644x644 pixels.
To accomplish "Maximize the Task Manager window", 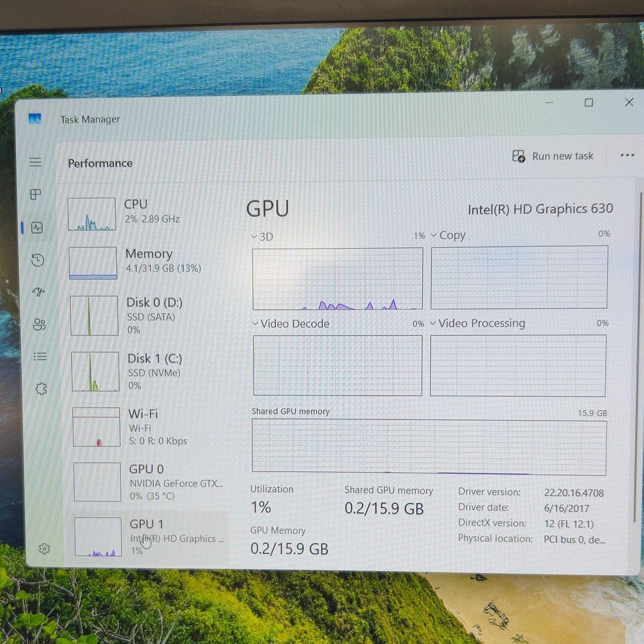I will (x=589, y=102).
